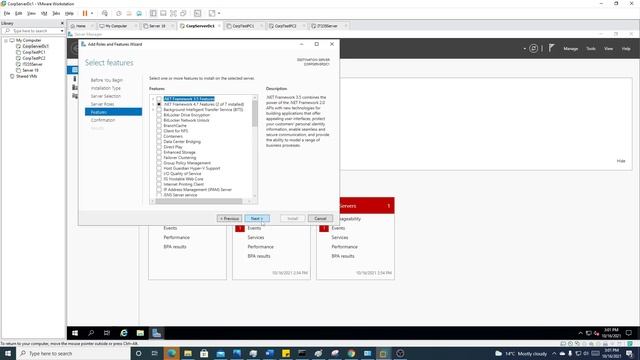Screen dimensions: 640x360
Task: Go to Server Roles wizard step
Action: 102,104
